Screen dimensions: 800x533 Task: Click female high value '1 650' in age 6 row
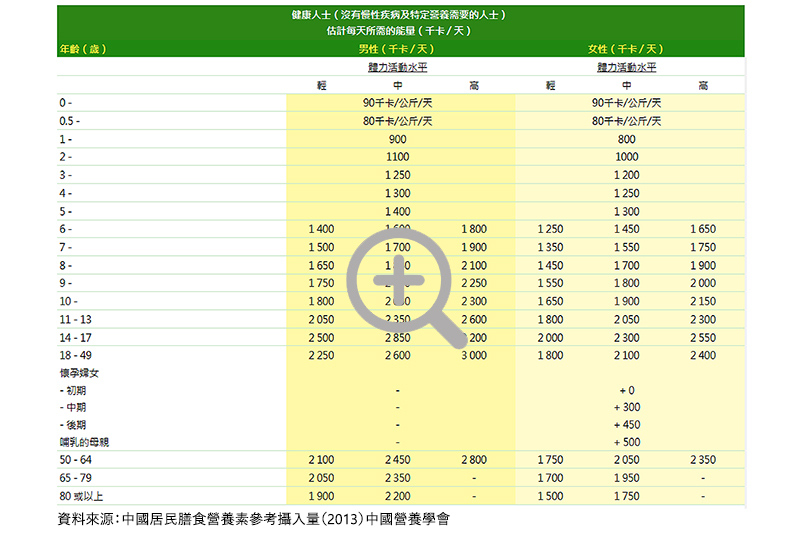click(703, 229)
